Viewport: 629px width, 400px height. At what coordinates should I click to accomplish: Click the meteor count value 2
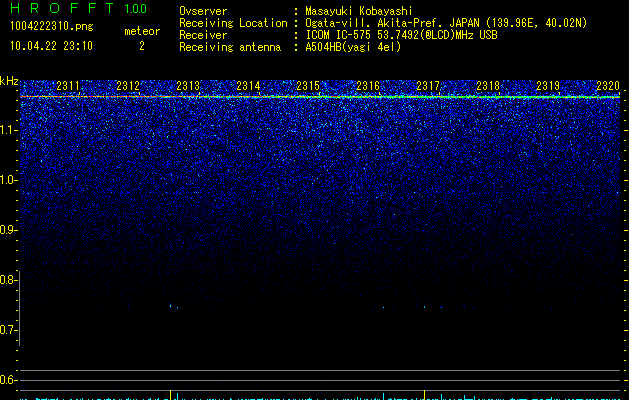pyautogui.click(x=142, y=46)
